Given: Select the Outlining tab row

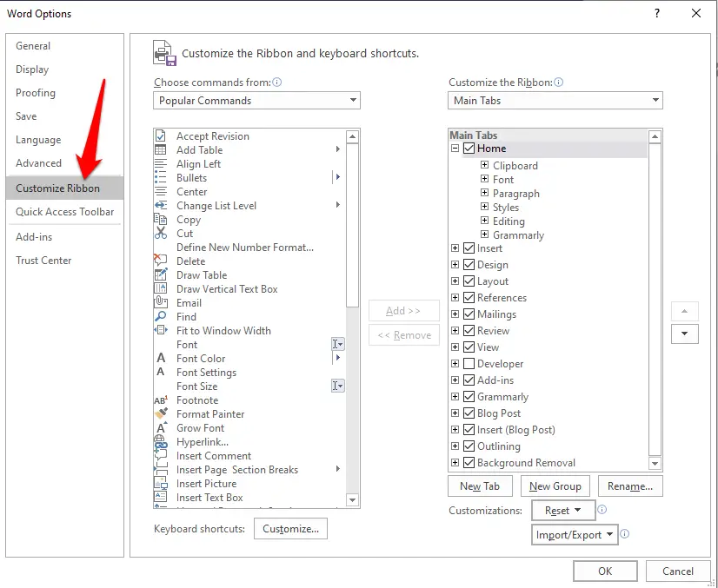Looking at the screenshot, I should coord(499,446).
